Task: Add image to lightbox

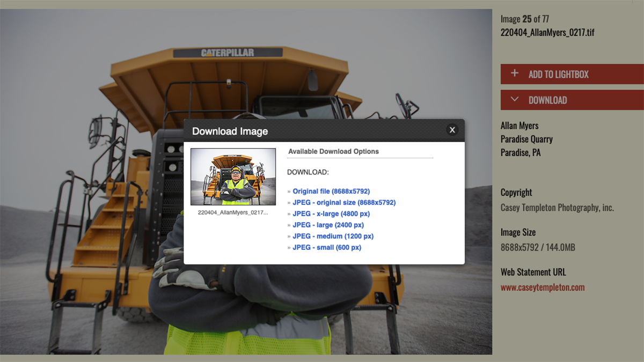Action: tap(572, 74)
